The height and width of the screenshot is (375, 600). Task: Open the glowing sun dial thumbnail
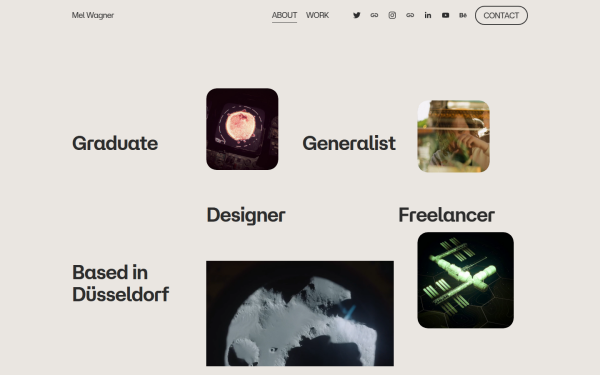point(242,129)
